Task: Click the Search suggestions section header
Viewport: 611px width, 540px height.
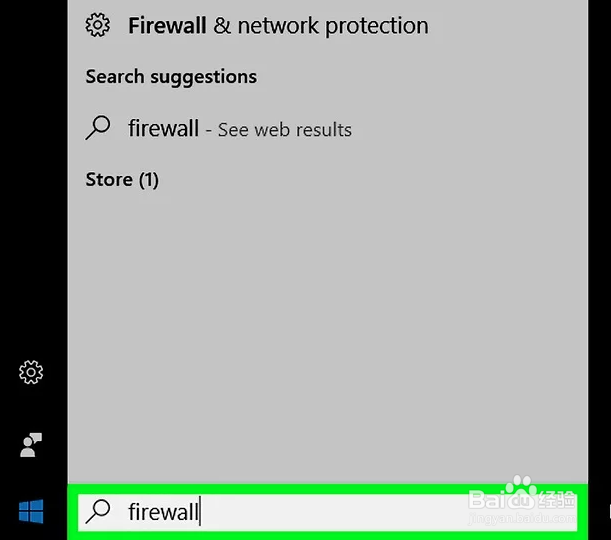Action: point(171,77)
